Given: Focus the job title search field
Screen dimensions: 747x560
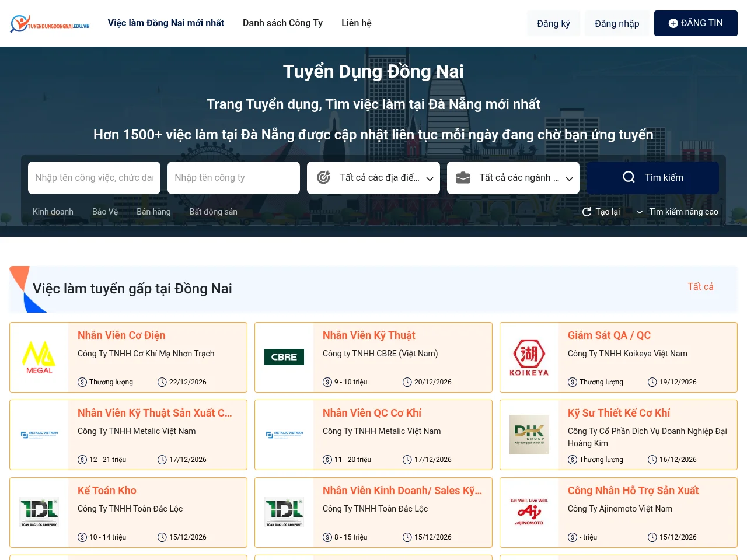Looking at the screenshot, I should [x=94, y=178].
